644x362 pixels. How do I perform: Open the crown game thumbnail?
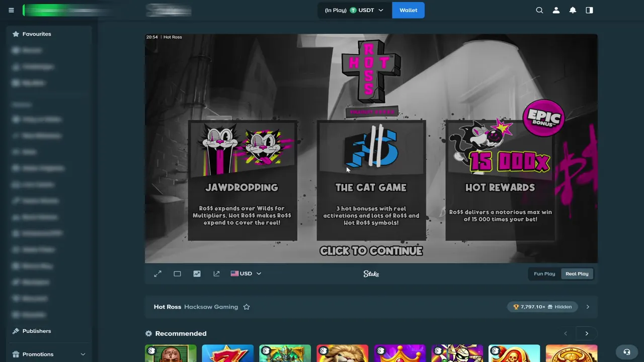click(x=399, y=353)
